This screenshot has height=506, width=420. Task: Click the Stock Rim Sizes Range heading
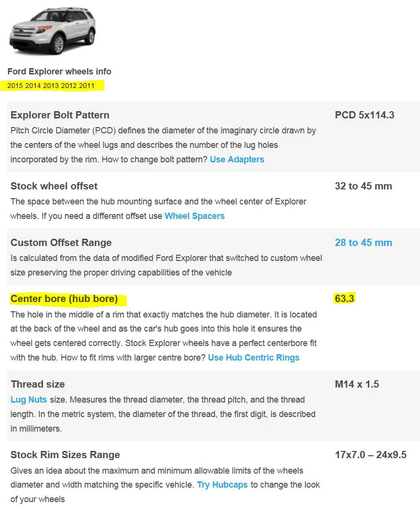[65, 455]
